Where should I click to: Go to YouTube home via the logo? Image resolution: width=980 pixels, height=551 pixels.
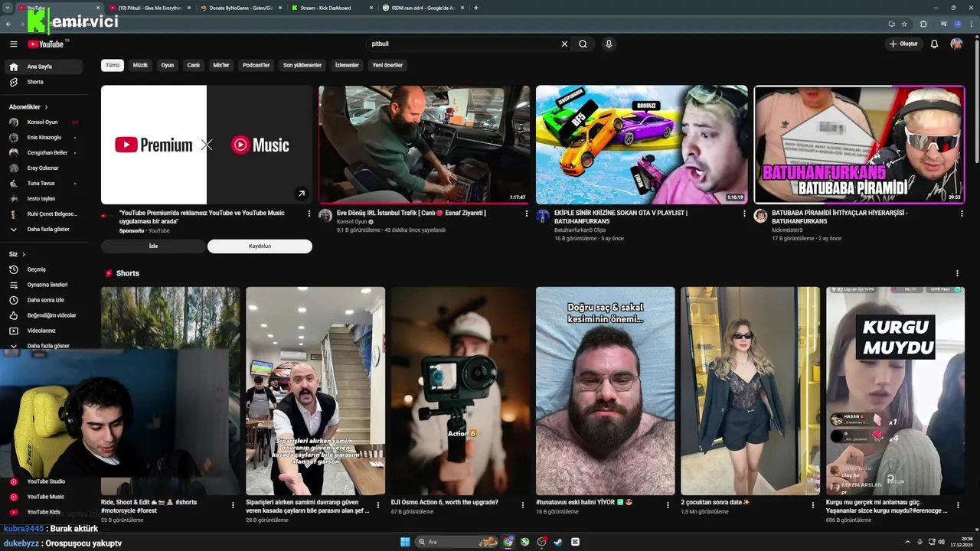(46, 44)
